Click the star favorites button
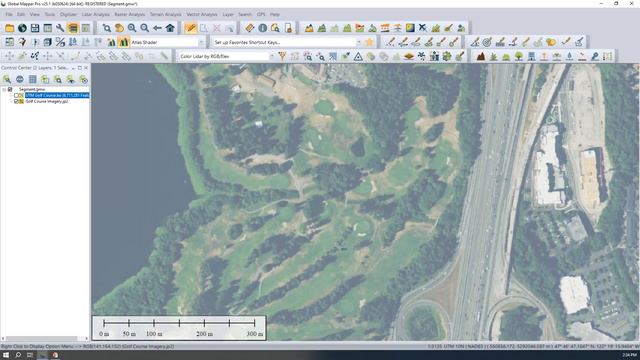 pos(369,42)
